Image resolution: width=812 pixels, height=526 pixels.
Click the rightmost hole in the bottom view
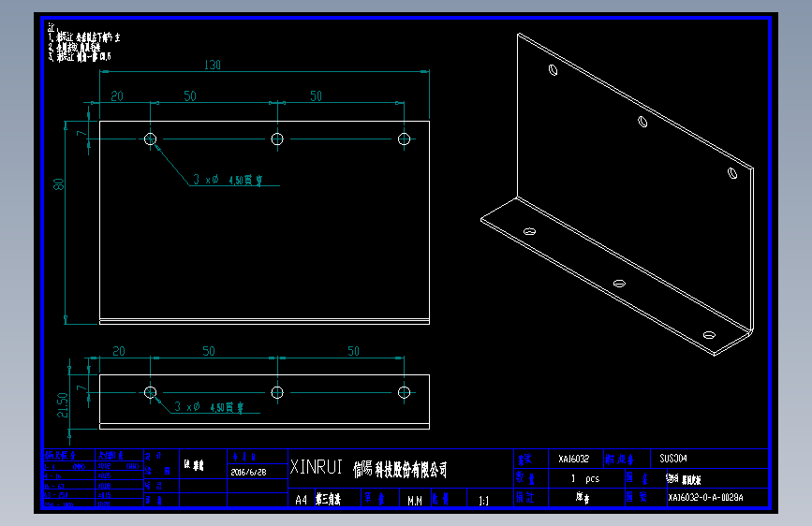pos(404,392)
